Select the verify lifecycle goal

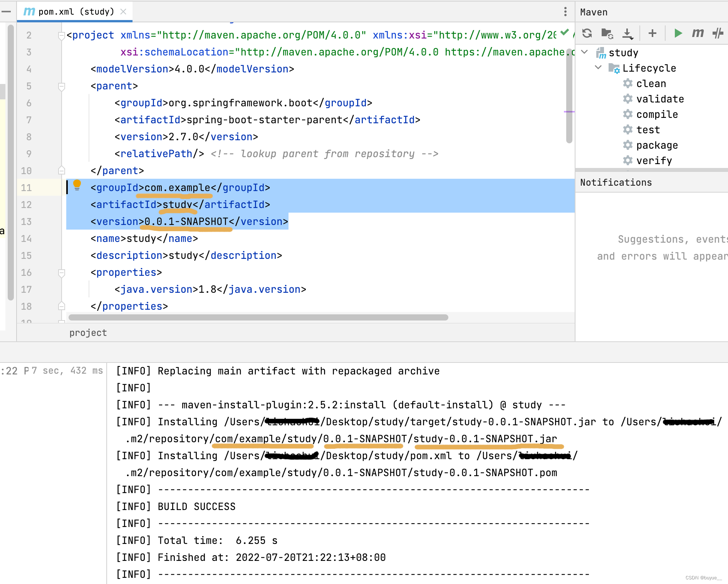[x=654, y=161]
